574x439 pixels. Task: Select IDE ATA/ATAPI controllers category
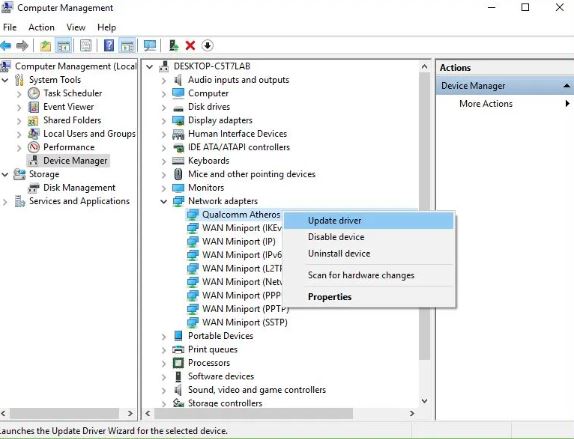(x=239, y=147)
